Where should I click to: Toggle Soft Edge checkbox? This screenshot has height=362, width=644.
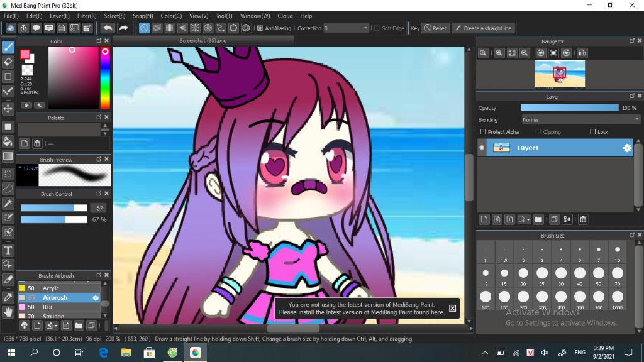(377, 28)
